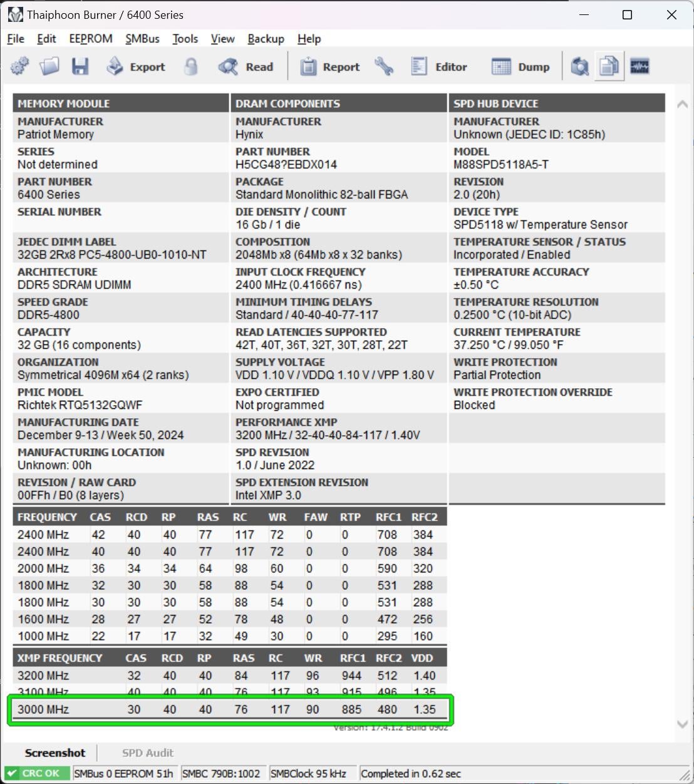
Task: Click 'SPD5118 w/ Temperature Sensor' device type
Action: point(541,225)
